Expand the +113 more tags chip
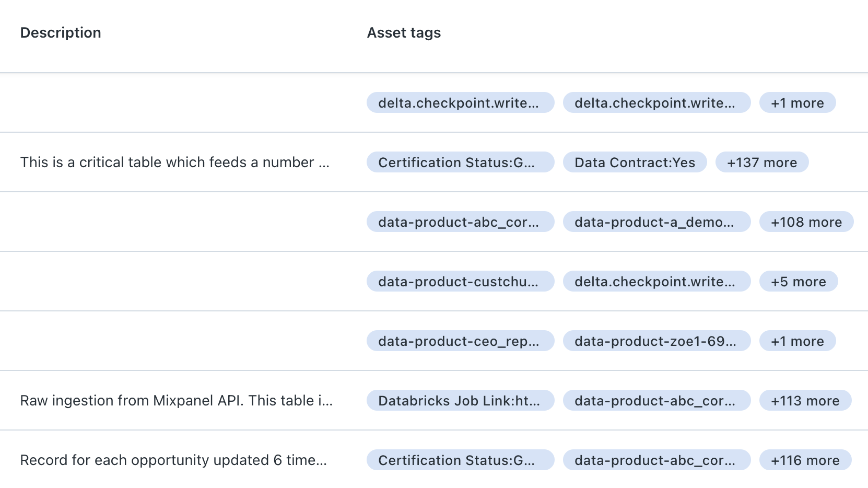 click(805, 401)
